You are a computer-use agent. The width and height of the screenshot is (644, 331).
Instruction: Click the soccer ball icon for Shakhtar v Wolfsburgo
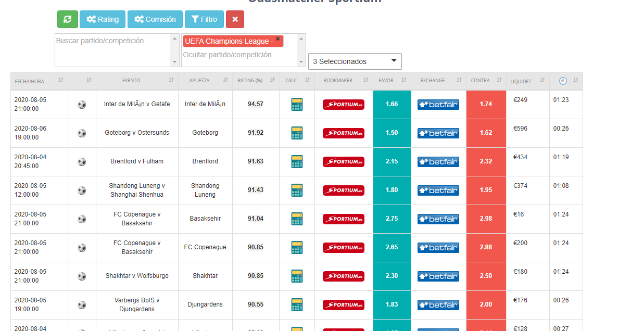82,276
